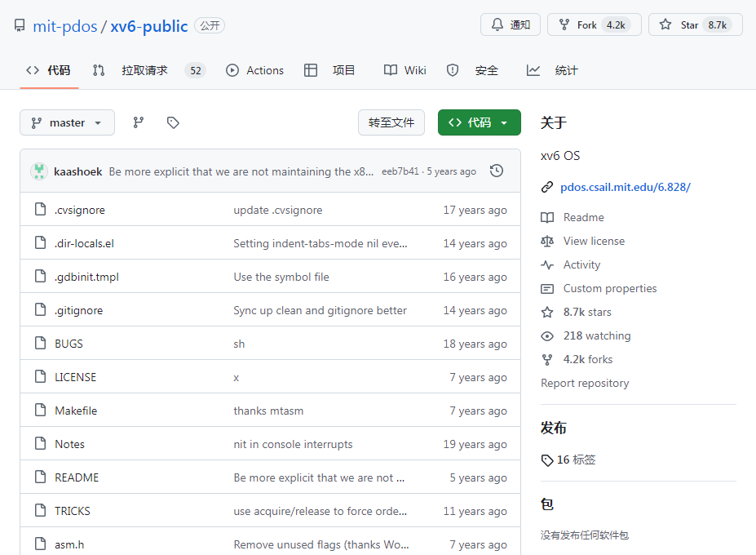Open the .gitignore file
Viewport: 756px width, 555px height.
(x=78, y=310)
